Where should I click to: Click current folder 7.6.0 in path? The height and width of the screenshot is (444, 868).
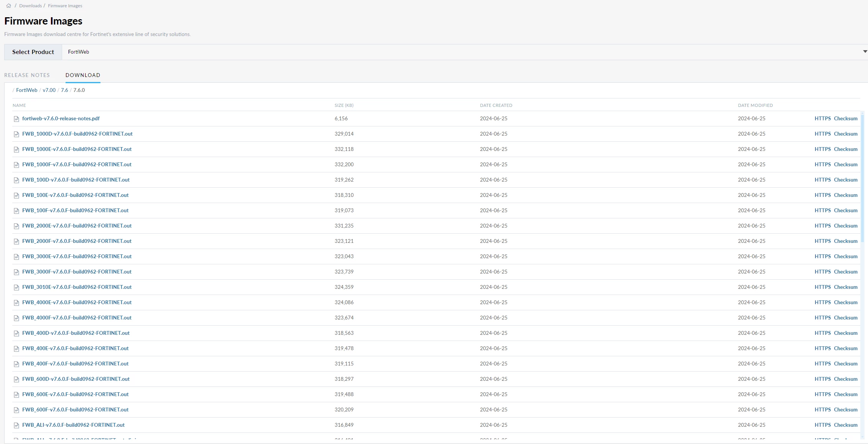click(79, 90)
